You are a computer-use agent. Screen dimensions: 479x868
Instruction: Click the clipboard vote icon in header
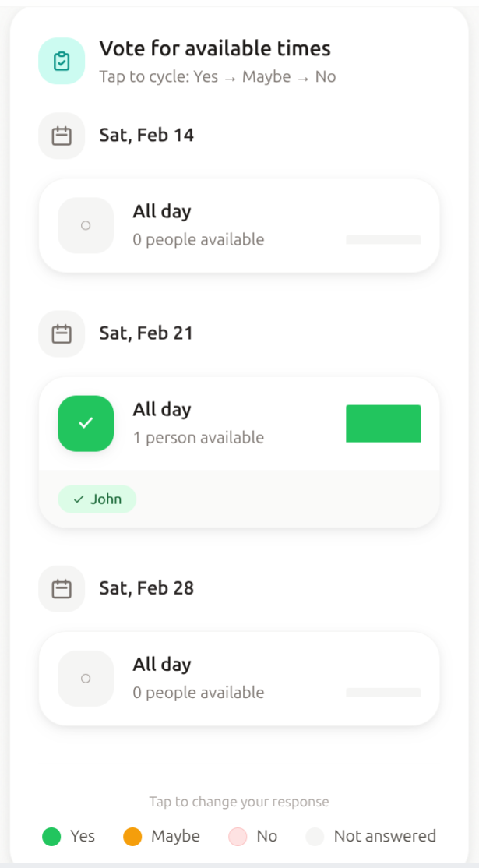(62, 61)
